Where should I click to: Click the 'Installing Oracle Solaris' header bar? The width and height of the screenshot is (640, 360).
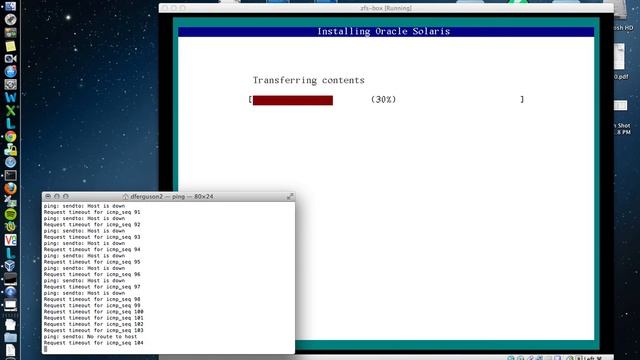click(386, 31)
